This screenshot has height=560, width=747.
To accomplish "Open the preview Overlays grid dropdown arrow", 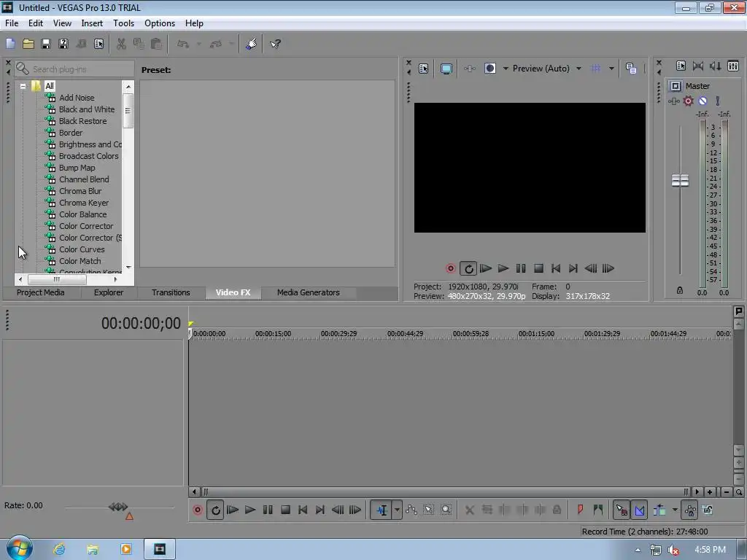I will click(x=611, y=69).
